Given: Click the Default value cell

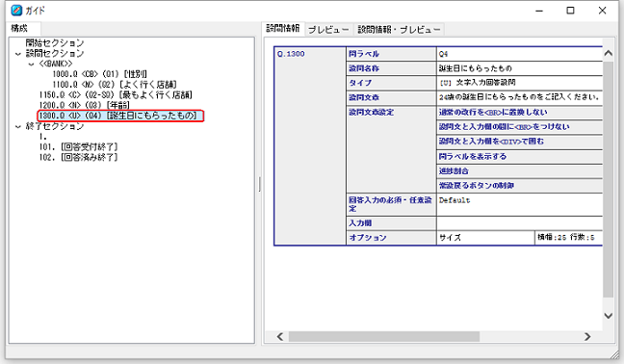Looking at the screenshot, I should pos(520,204).
